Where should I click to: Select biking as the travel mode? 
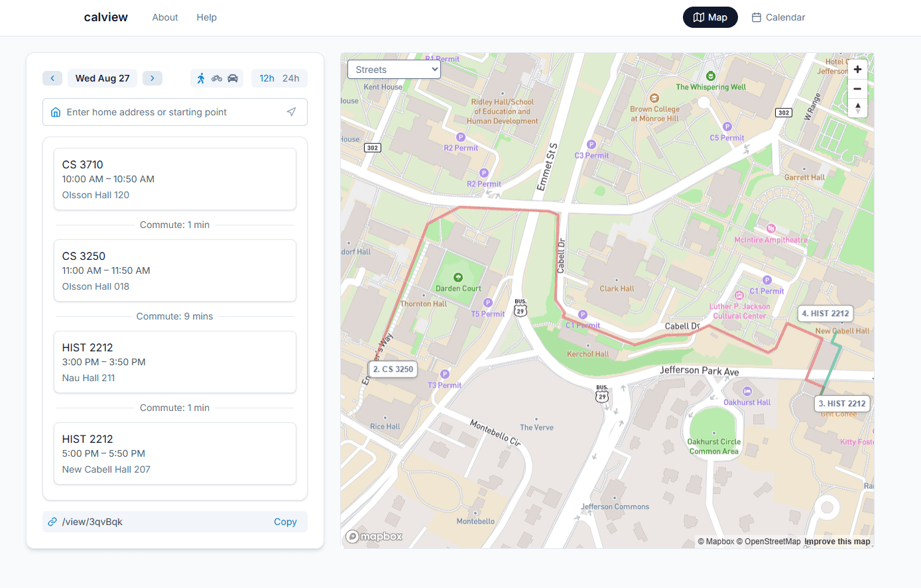point(217,78)
